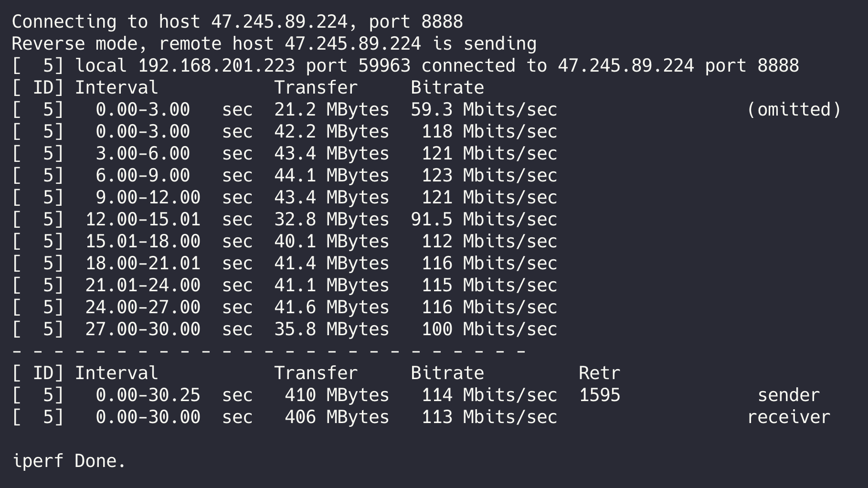Click the 3.00-6.00 interval entry
This screenshot has width=868, height=488.
coord(143,154)
